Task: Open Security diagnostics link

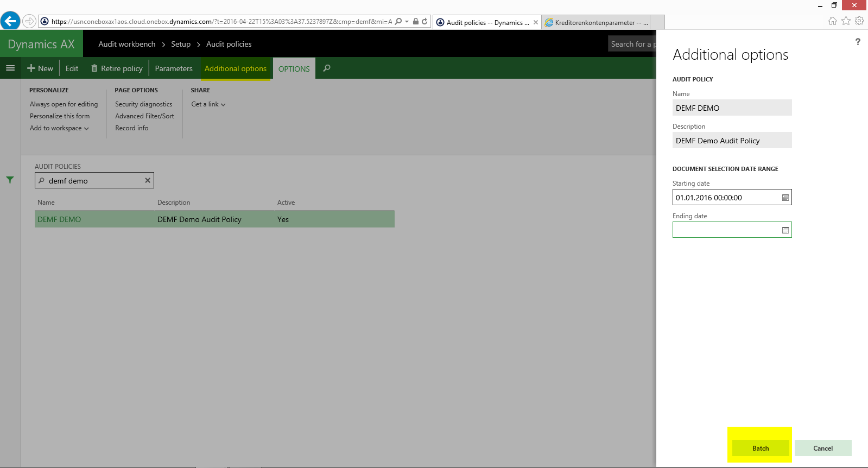Action: (x=143, y=104)
